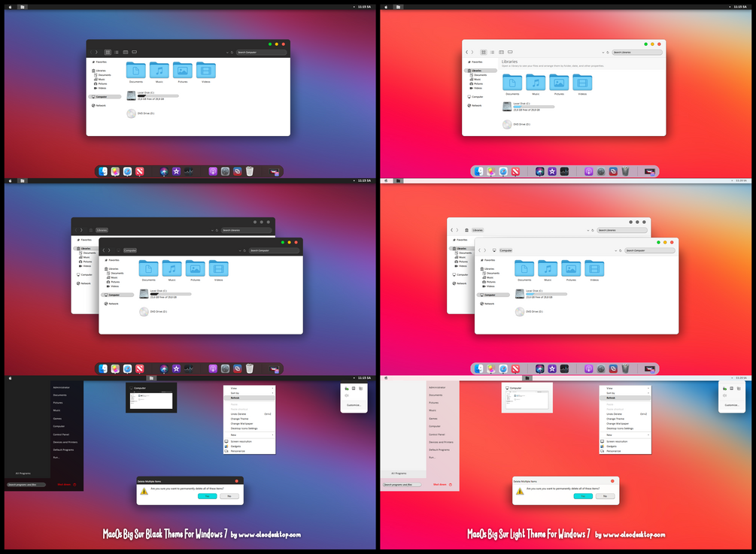Open System Preferences in dock on dark two-window desktop

tap(225, 368)
